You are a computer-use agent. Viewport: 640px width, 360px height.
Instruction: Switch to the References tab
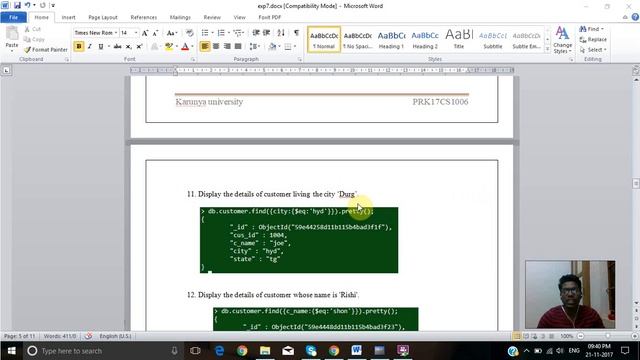pyautogui.click(x=144, y=17)
